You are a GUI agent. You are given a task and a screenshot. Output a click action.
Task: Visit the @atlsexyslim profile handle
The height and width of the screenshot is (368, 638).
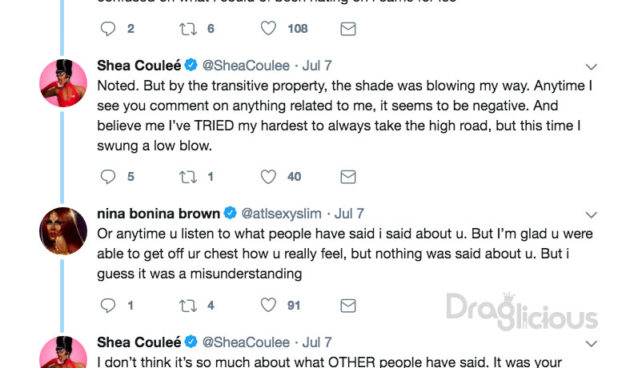(x=281, y=213)
